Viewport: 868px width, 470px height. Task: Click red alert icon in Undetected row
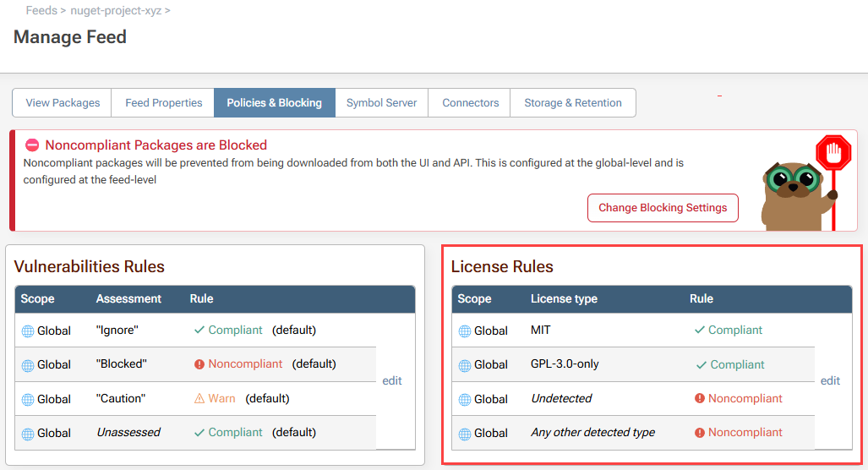[x=699, y=399]
